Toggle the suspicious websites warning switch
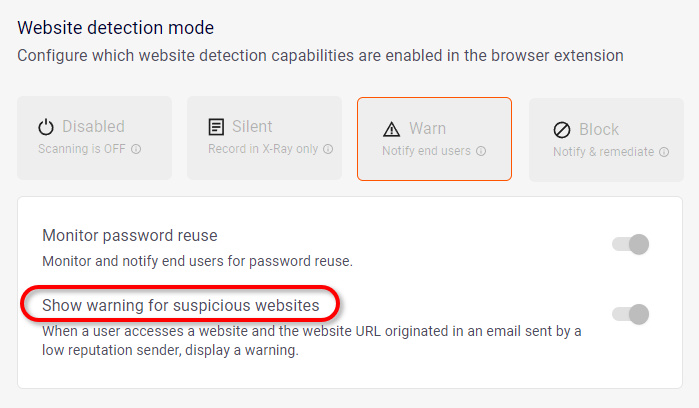Viewport: 699px width, 408px height. (x=632, y=314)
